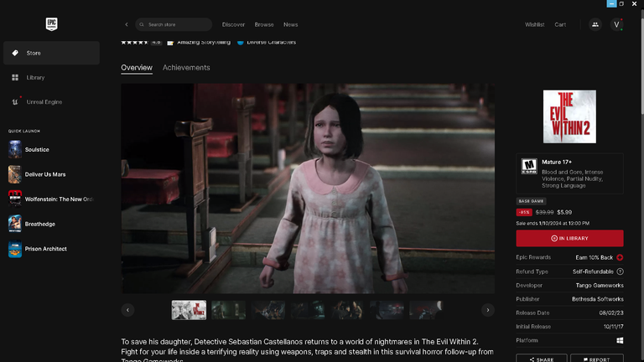Click the Library grid icon
The width and height of the screenshot is (644, 362).
(x=15, y=78)
